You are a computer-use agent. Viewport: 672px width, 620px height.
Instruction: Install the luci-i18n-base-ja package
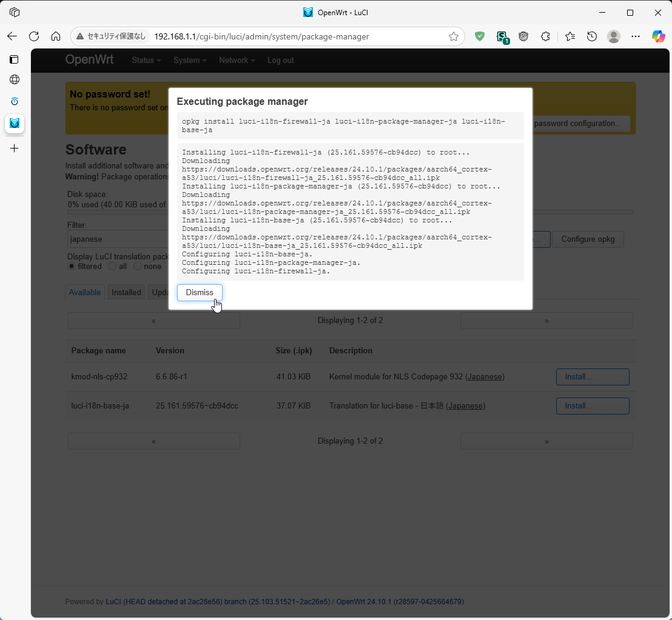[593, 406]
